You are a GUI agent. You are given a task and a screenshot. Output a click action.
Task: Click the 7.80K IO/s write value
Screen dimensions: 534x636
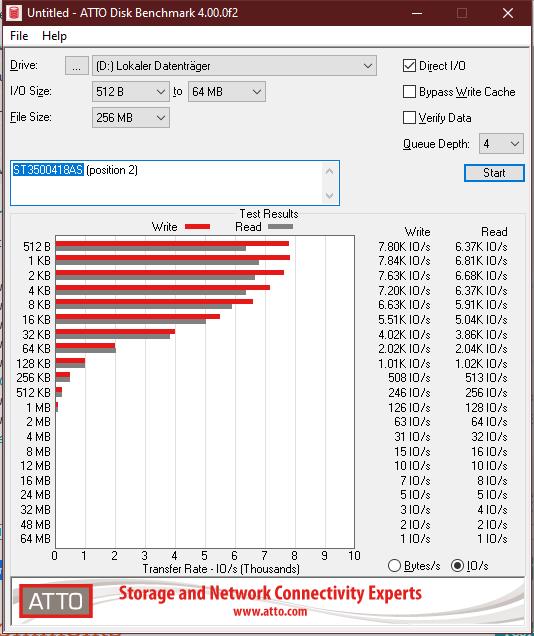[x=404, y=247]
